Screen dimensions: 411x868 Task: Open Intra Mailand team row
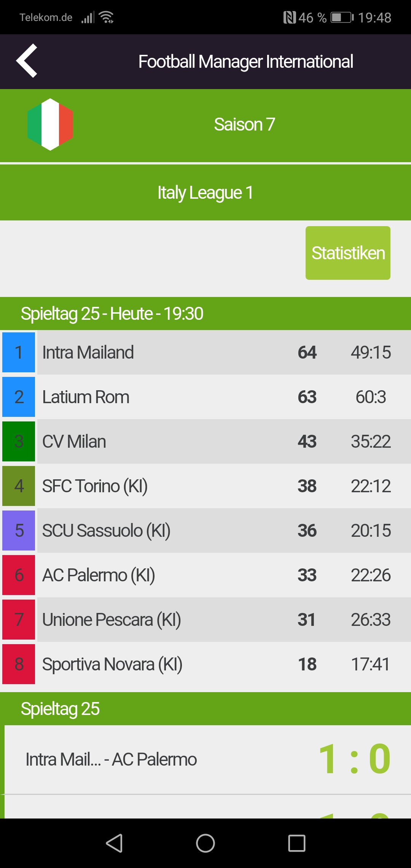click(205, 352)
